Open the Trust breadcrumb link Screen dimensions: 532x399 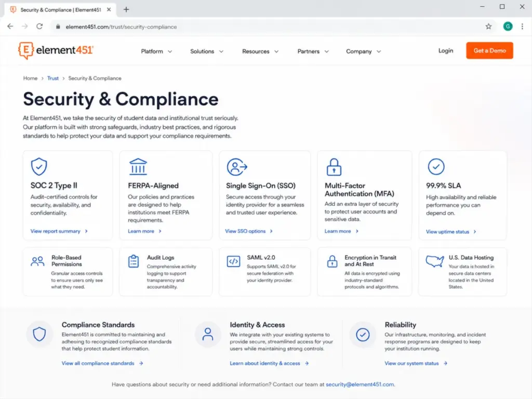(x=53, y=78)
